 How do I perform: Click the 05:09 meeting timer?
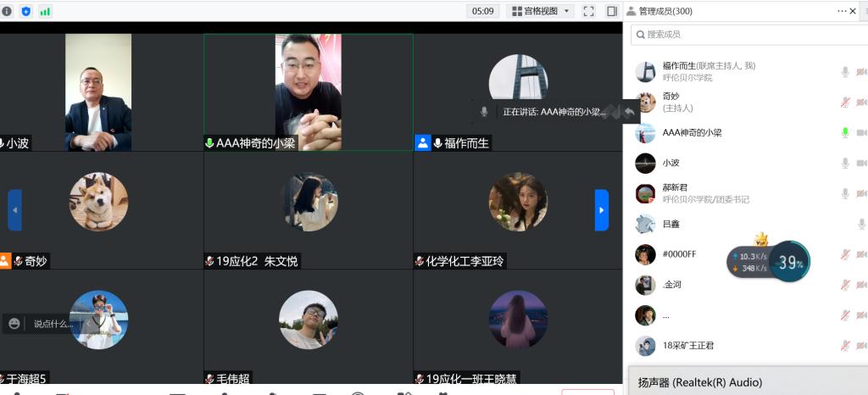(x=483, y=11)
